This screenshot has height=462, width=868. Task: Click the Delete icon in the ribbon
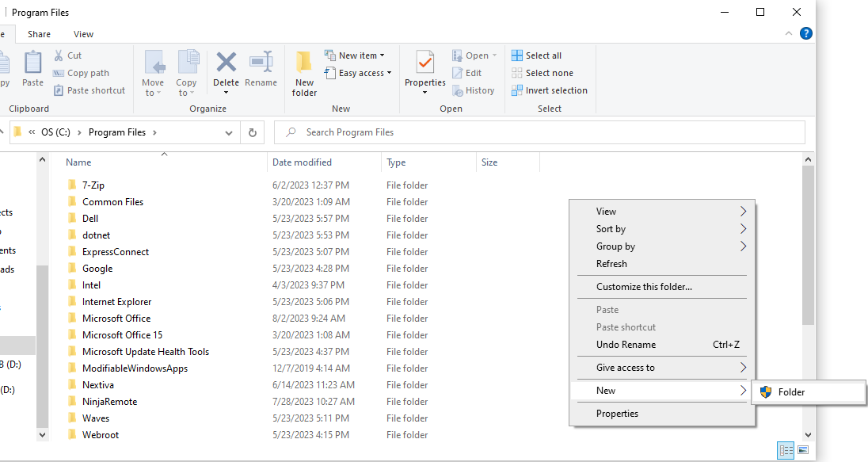pyautogui.click(x=226, y=63)
